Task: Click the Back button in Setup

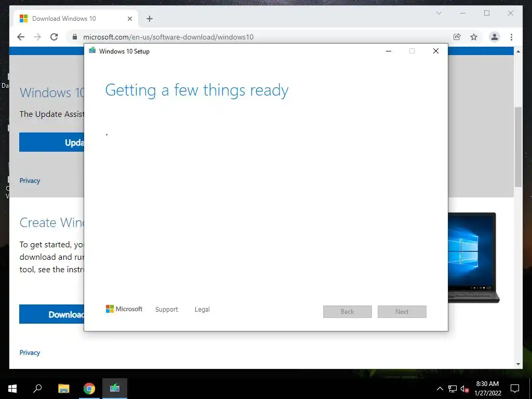Action: pos(348,312)
